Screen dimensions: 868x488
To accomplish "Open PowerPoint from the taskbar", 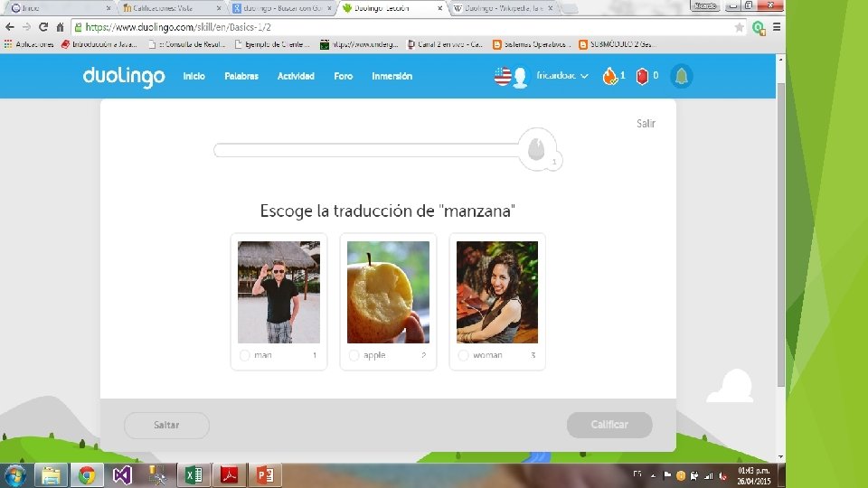I will [265, 475].
